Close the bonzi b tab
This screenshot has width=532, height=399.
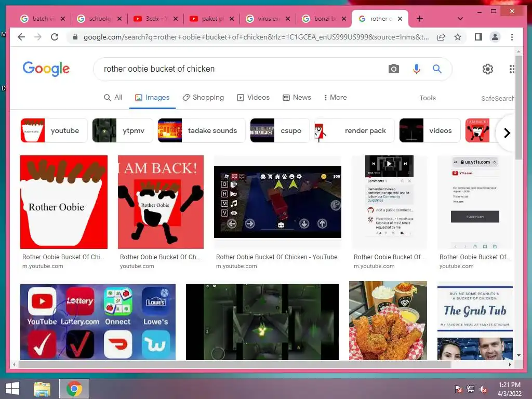pyautogui.click(x=344, y=19)
